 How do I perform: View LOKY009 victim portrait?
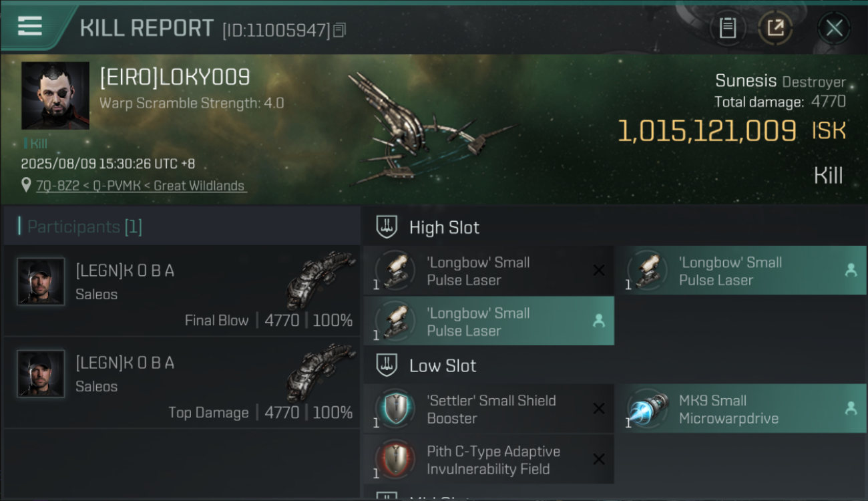point(55,96)
